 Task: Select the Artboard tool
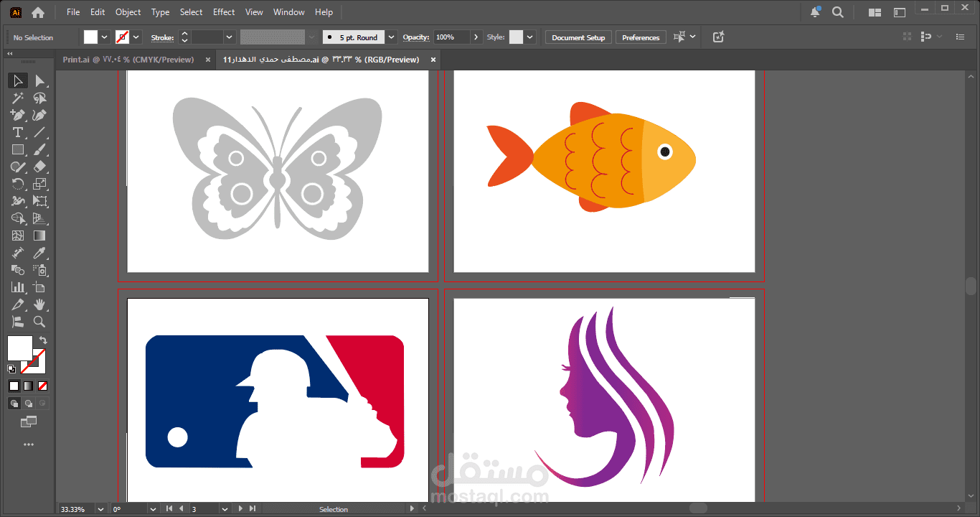click(x=40, y=287)
